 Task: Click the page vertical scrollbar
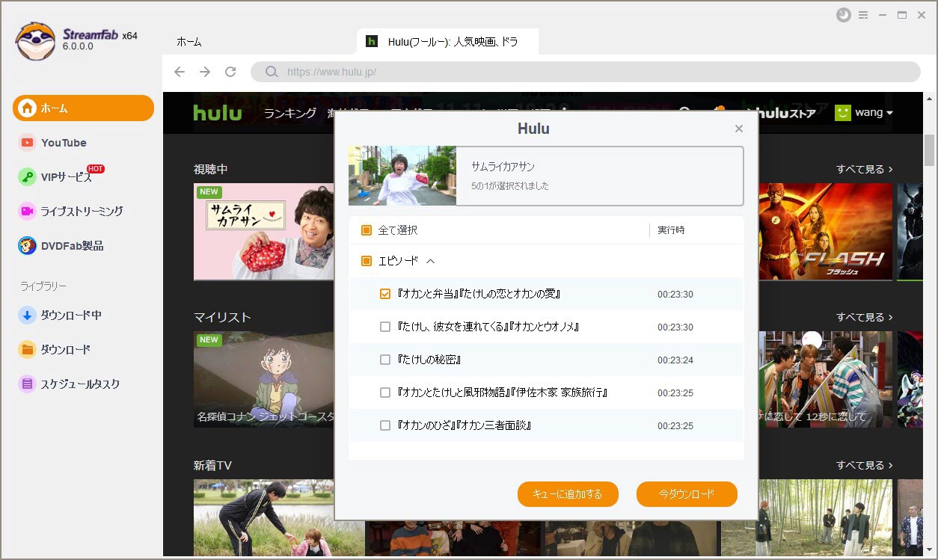pyautogui.click(x=930, y=150)
